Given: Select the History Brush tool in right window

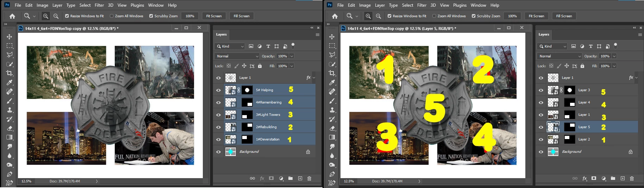Looking at the screenshot, I should pyautogui.click(x=332, y=119).
